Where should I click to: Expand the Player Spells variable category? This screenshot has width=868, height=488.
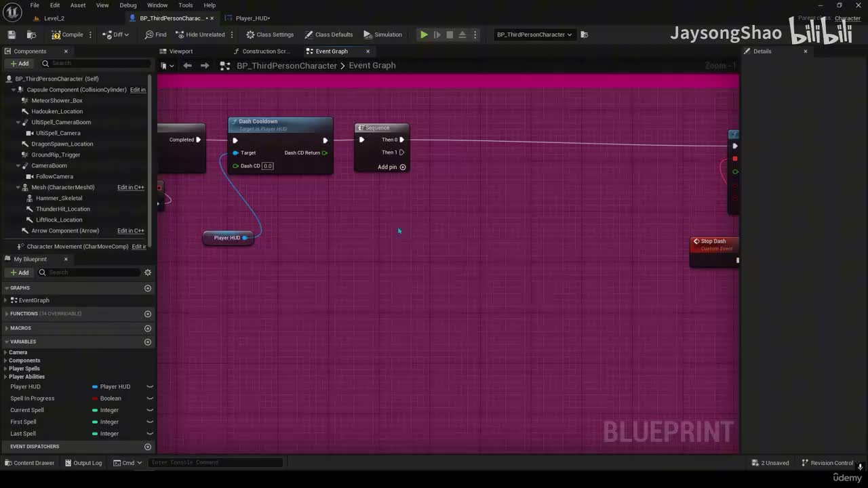point(5,369)
